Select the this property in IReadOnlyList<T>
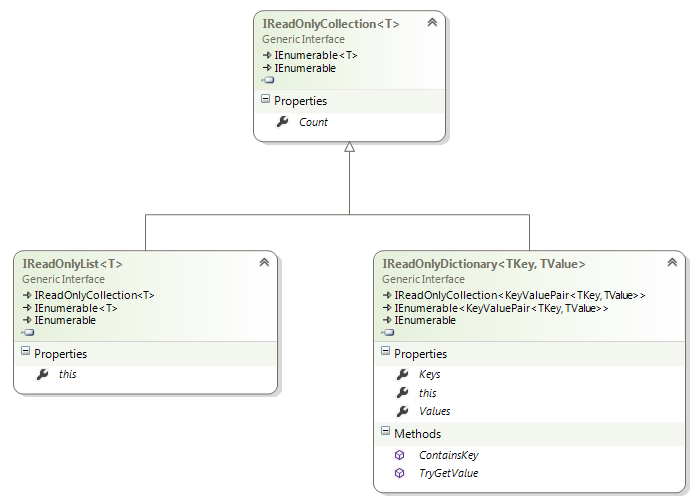This screenshot has height=502, width=697. (68, 374)
